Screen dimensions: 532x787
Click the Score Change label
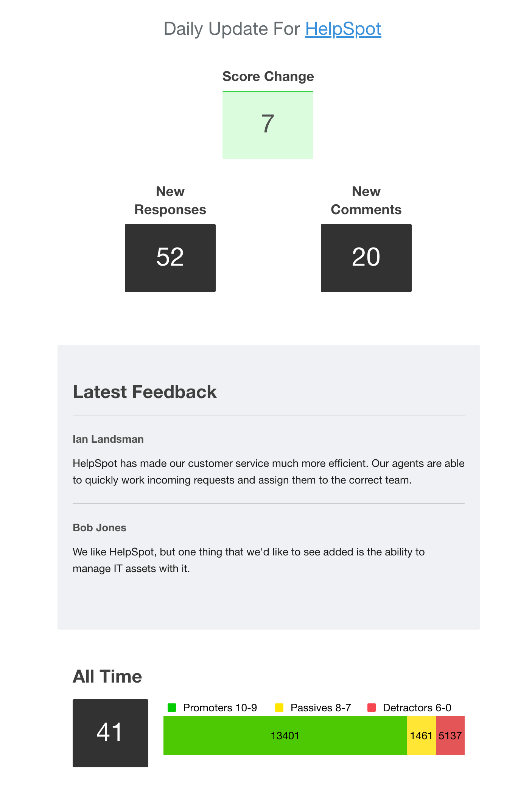(268, 76)
